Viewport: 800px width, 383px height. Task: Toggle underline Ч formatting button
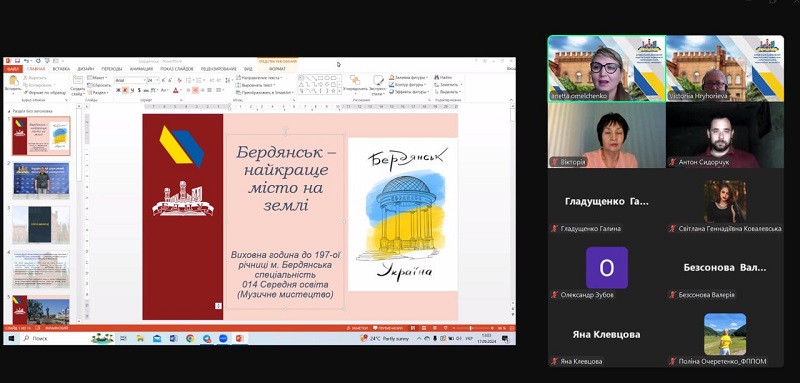click(133, 90)
